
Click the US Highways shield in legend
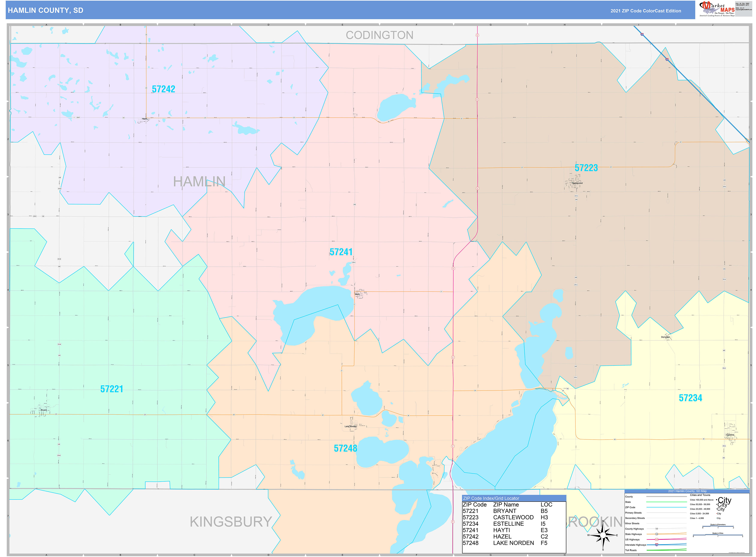coord(657,539)
